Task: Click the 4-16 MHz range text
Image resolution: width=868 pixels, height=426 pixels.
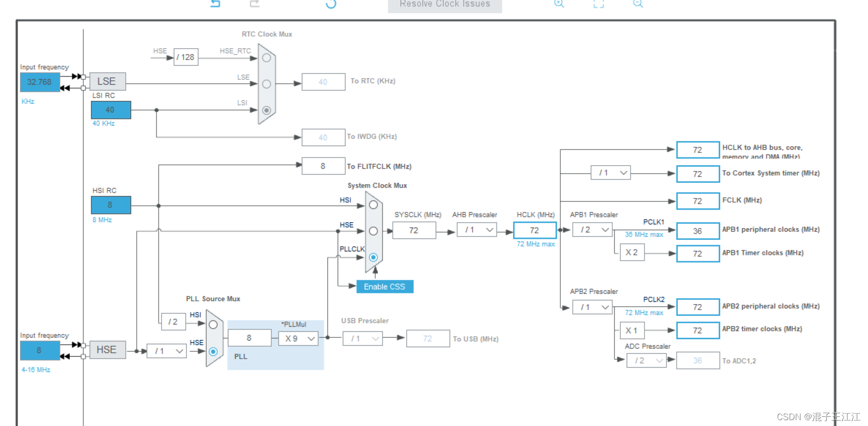Action: (36, 369)
